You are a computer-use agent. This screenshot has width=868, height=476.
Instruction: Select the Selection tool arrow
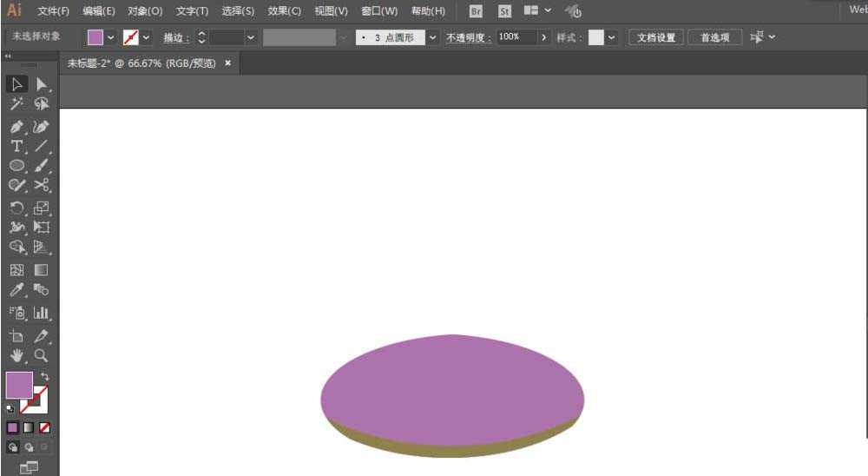click(x=16, y=84)
